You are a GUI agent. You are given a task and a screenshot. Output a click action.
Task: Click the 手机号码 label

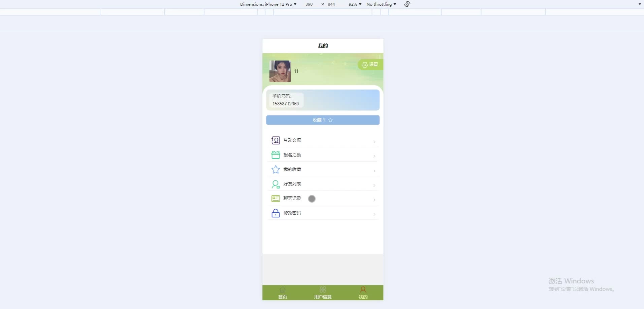[x=282, y=96]
